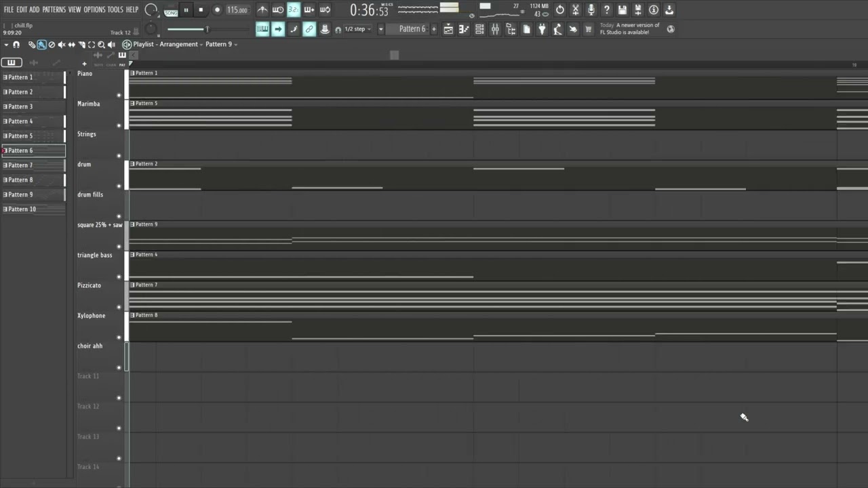This screenshot has width=868, height=488.
Task: Open the PATTERNS menu
Action: 54,9
